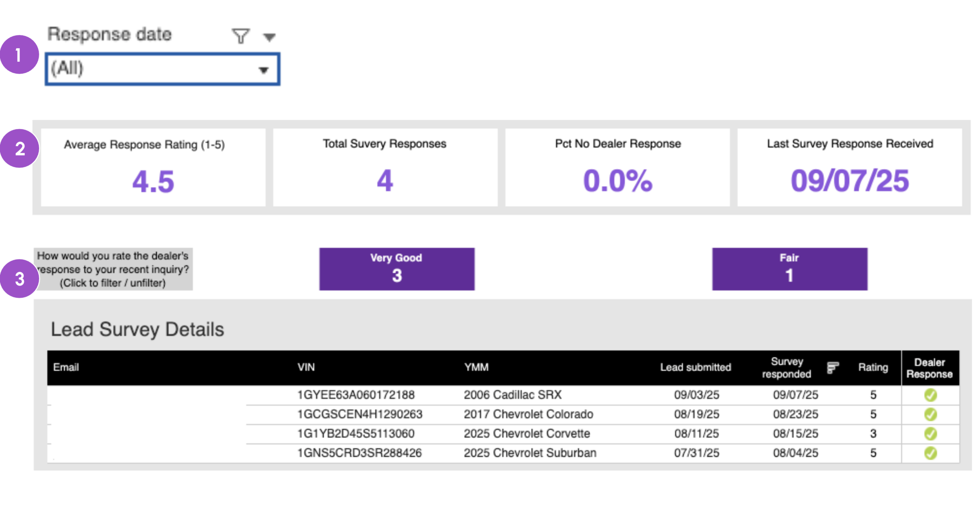Click the 2025 Chevrolet Suburban cell

click(530, 453)
